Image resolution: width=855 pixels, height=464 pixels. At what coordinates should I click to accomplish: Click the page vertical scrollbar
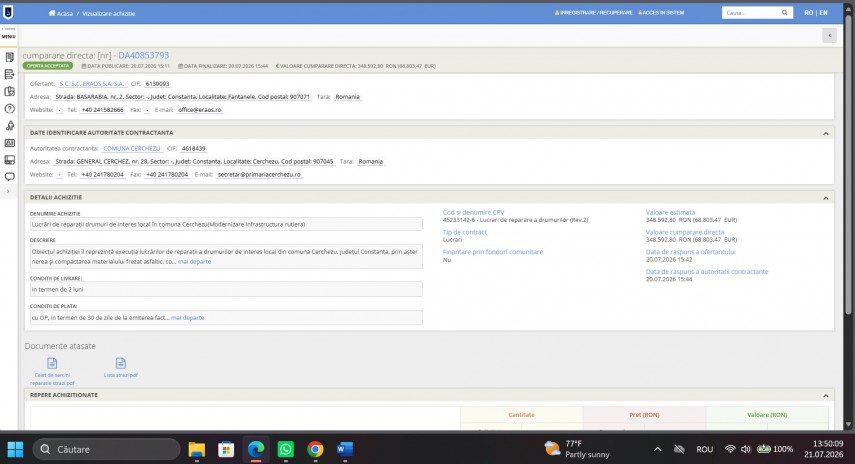click(x=848, y=164)
